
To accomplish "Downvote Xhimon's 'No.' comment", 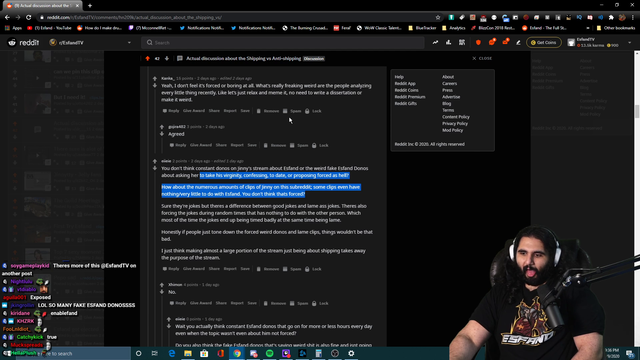I will coord(162,292).
